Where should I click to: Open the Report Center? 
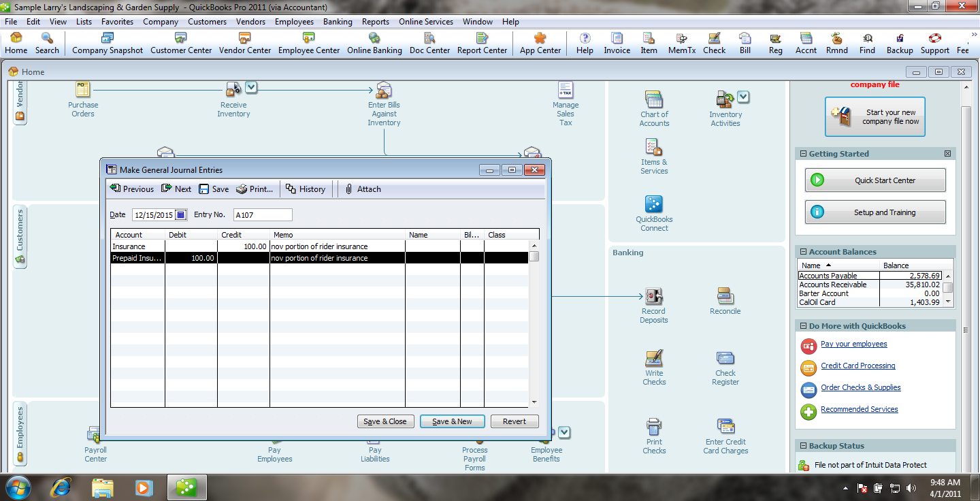click(482, 43)
